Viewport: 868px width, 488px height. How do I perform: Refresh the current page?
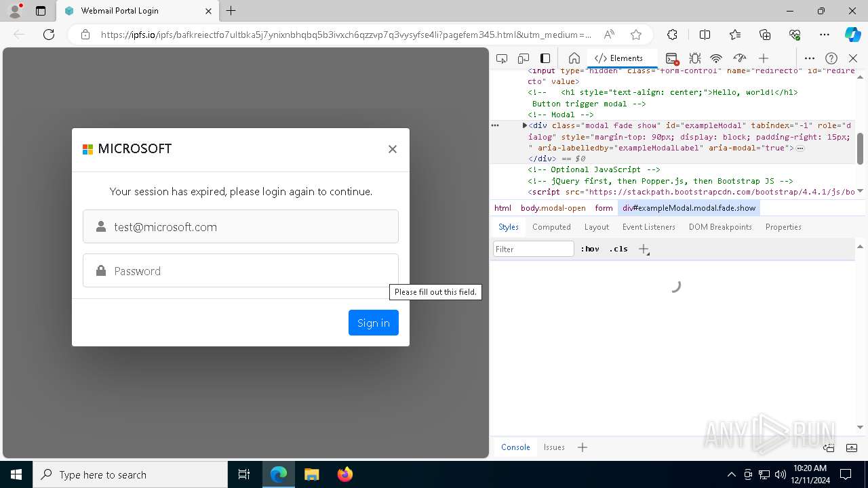click(x=49, y=35)
